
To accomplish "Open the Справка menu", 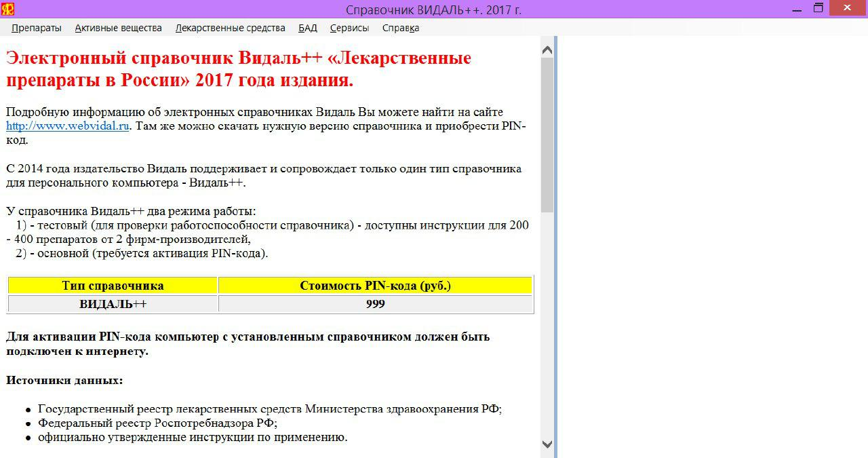I will pyautogui.click(x=401, y=28).
